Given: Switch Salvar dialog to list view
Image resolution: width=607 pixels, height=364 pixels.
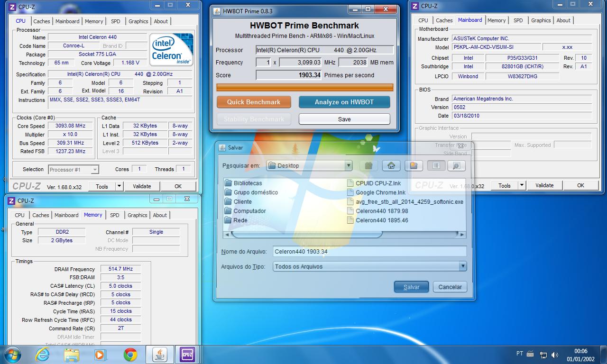Looking at the screenshot, I should [436, 165].
